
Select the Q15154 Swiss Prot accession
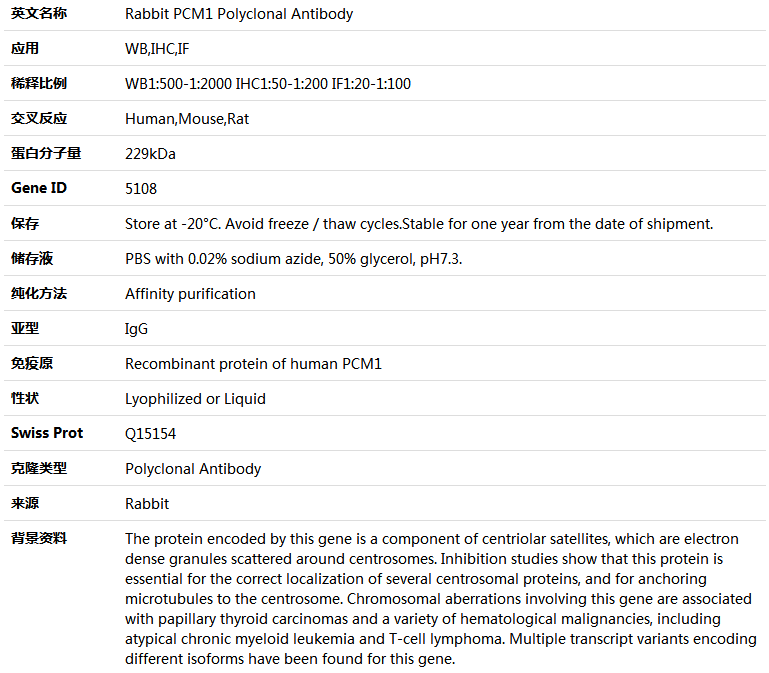[150, 434]
